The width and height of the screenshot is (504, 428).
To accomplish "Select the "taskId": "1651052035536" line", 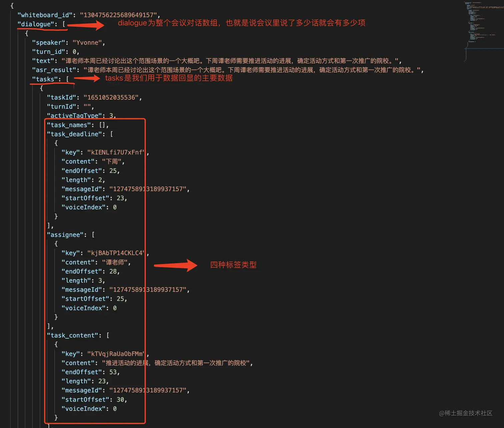I will tap(94, 97).
